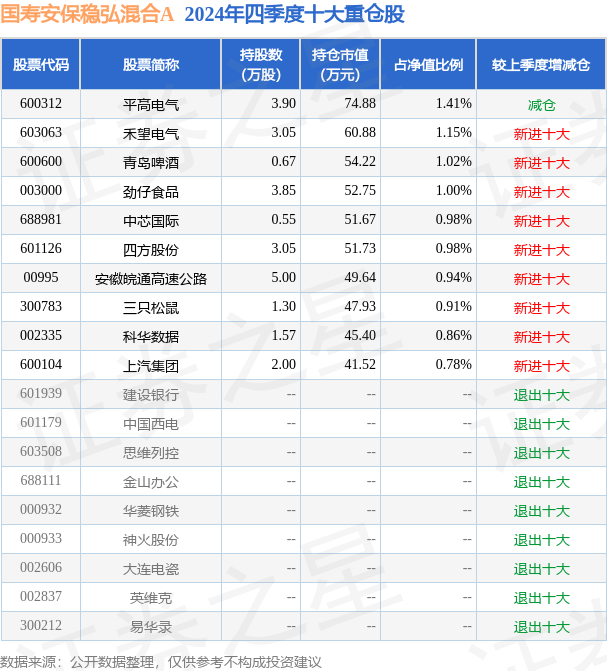Click the 占净值比例 column header

coord(428,65)
